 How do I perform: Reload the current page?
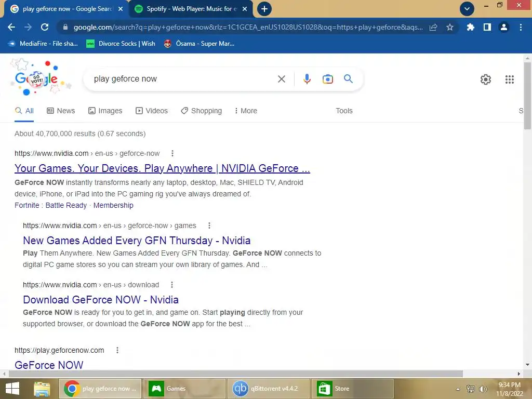tap(45, 27)
